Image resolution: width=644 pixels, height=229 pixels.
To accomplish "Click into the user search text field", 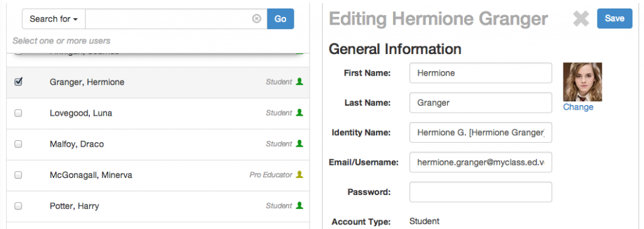I will [x=176, y=19].
